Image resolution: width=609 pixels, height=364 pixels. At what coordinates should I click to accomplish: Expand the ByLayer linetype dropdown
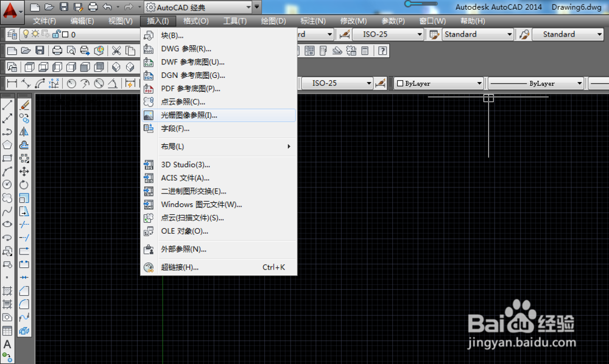tap(580, 83)
